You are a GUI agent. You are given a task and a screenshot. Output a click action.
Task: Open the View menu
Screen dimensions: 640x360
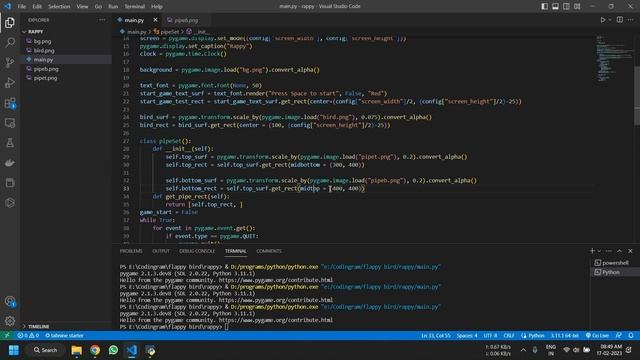pos(82,7)
